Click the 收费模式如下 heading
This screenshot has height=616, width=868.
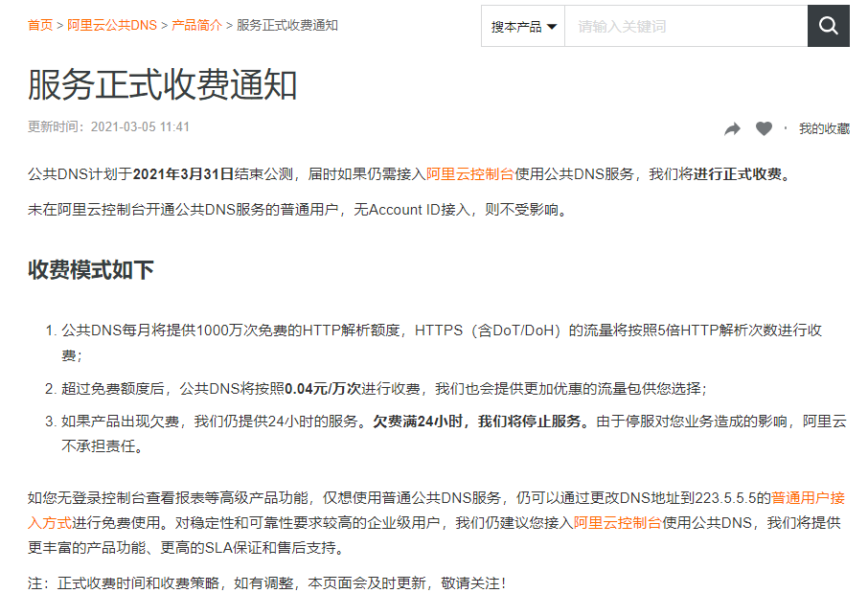91,270
